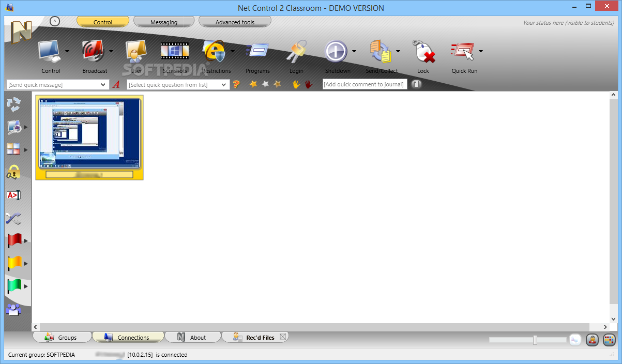Click the Shutdown power icon
Viewport: 622px width, 364px height.
coord(337,51)
